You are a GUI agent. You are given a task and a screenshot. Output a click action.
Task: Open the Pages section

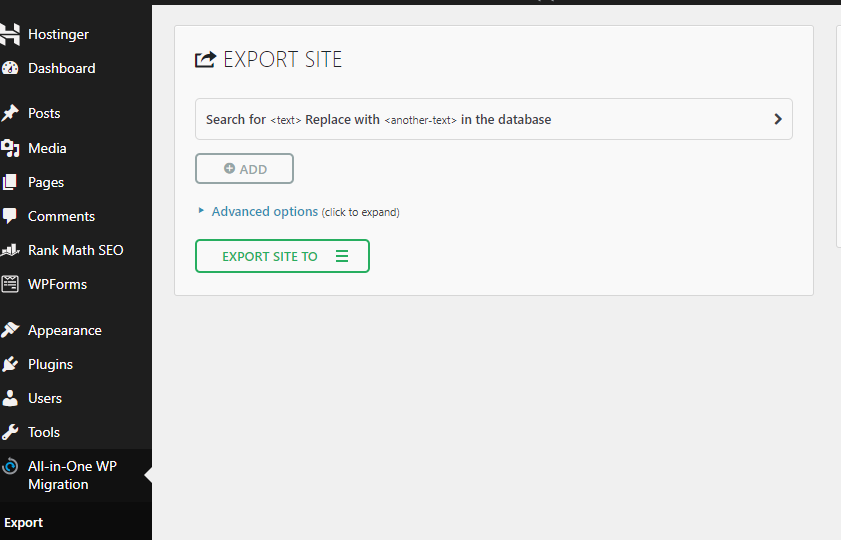tap(46, 183)
